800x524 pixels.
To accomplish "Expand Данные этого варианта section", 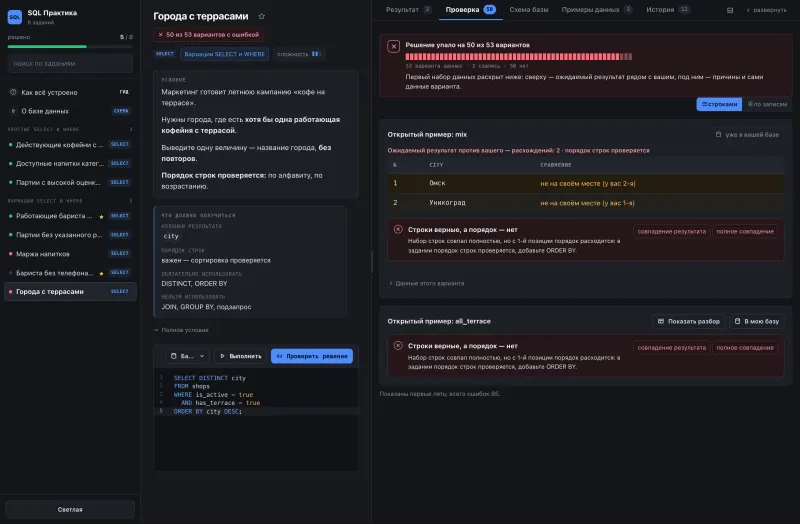I will tap(427, 283).
